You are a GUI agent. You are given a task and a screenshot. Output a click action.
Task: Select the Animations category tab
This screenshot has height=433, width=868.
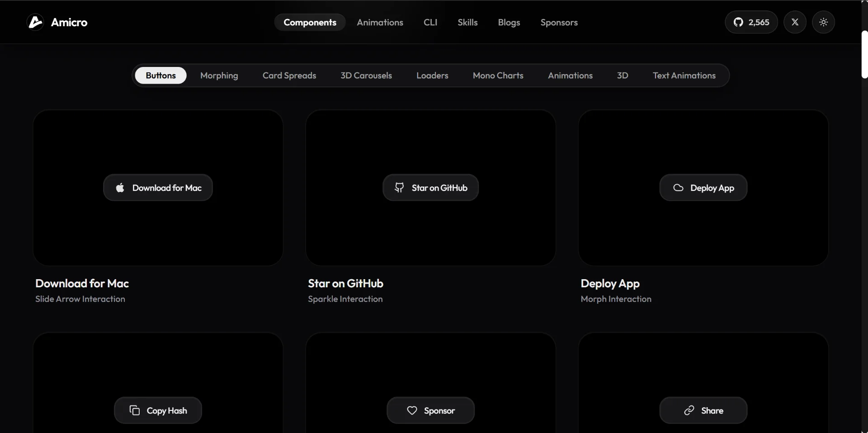570,76
